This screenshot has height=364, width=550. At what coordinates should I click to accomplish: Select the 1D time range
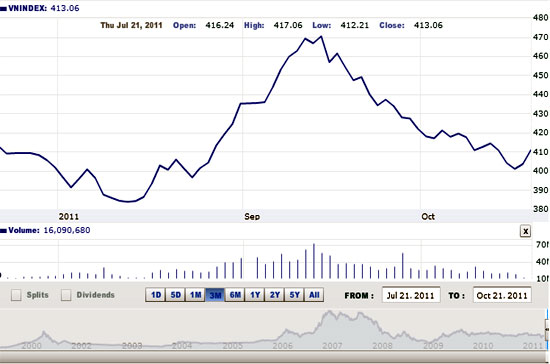pyautogui.click(x=155, y=295)
